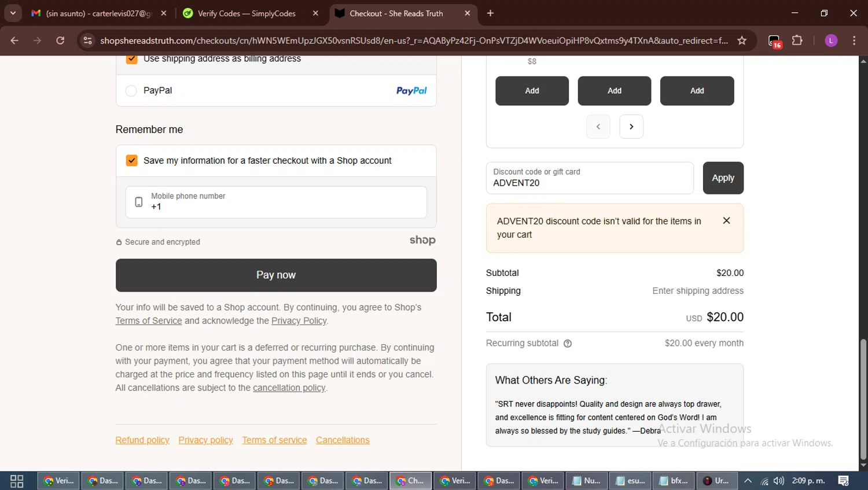Open the Windows notification center icon
The width and height of the screenshot is (868, 490).
click(x=844, y=481)
